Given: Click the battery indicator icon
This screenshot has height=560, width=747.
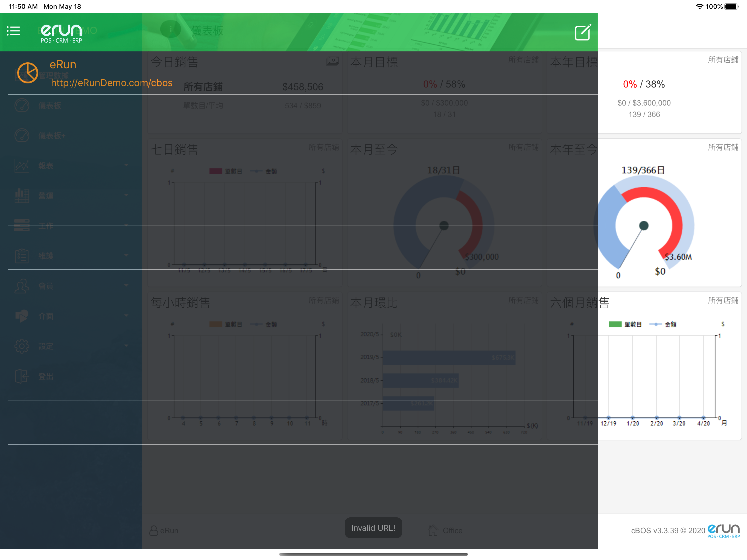Looking at the screenshot, I should 731,6.
